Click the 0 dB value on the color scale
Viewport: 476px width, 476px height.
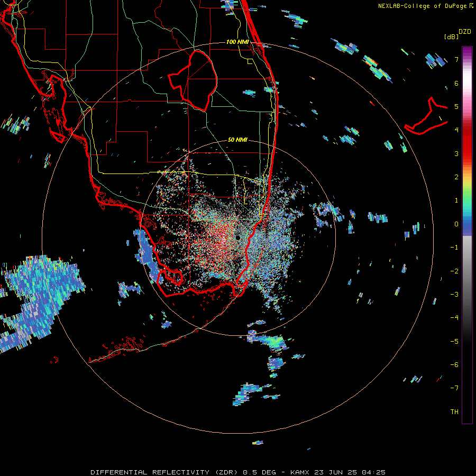[x=456, y=224]
